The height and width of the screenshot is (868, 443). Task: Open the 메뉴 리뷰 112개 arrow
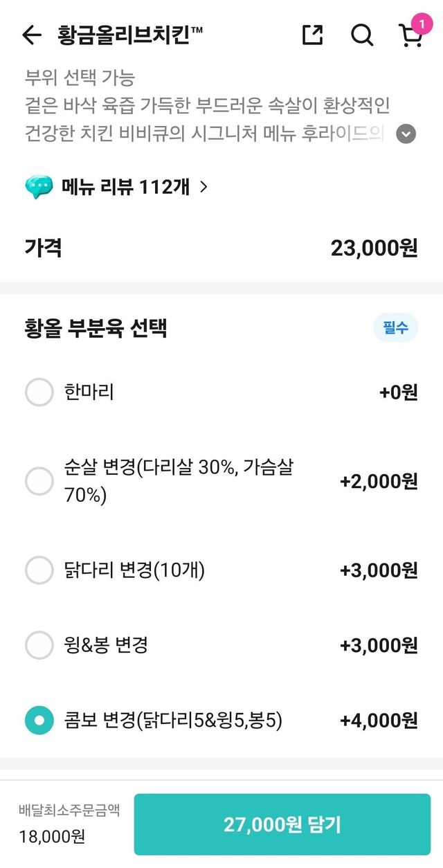pyautogui.click(x=204, y=186)
